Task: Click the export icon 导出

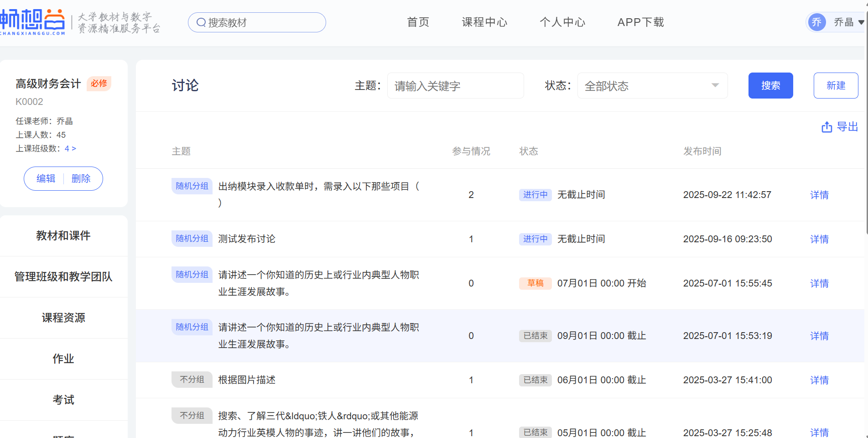Action: 826,127
